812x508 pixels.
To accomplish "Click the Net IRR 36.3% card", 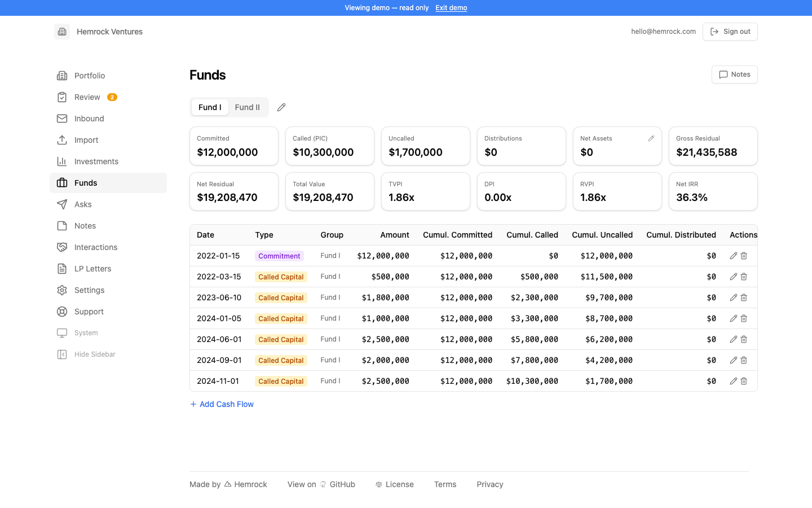I will [713, 191].
